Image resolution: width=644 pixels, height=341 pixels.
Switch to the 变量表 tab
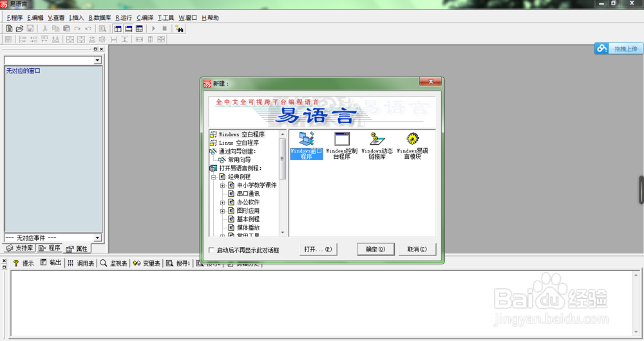(x=147, y=263)
